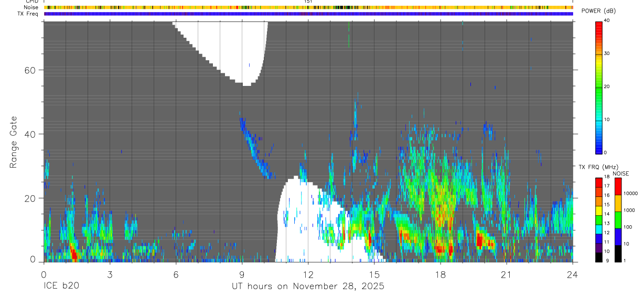
Task: Click the 1000 label on NOISE legend
Action: click(x=629, y=210)
